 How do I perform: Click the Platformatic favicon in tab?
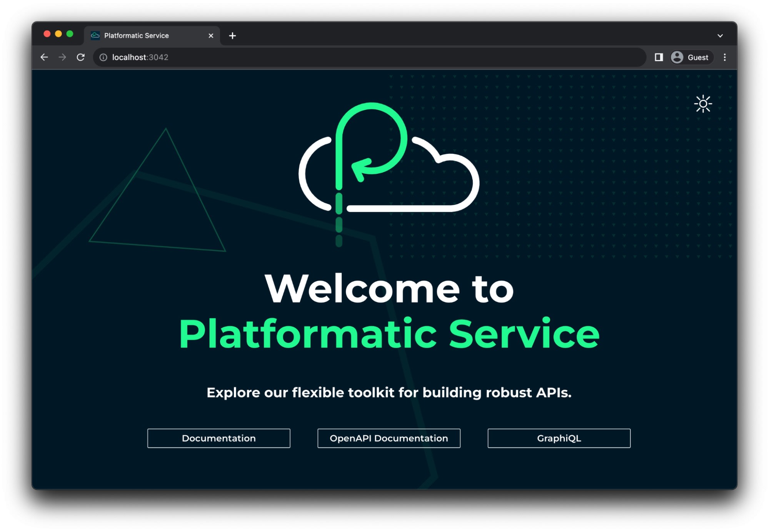[95, 35]
